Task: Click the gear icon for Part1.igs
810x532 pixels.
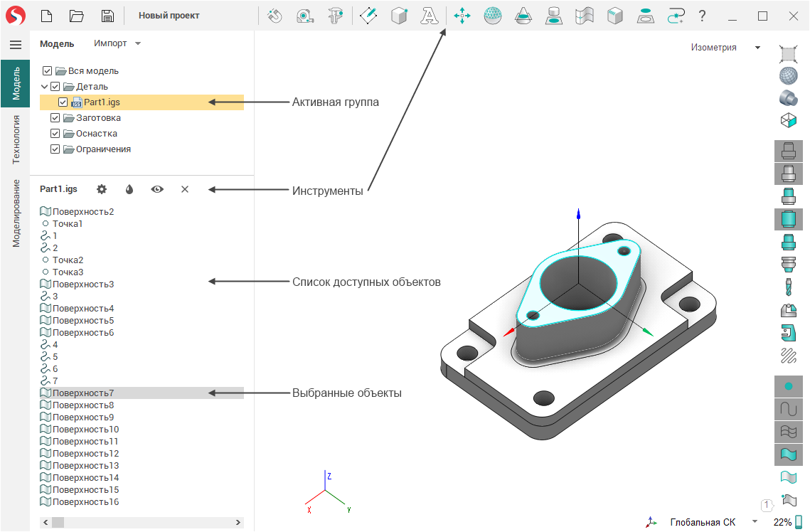Action: point(102,189)
